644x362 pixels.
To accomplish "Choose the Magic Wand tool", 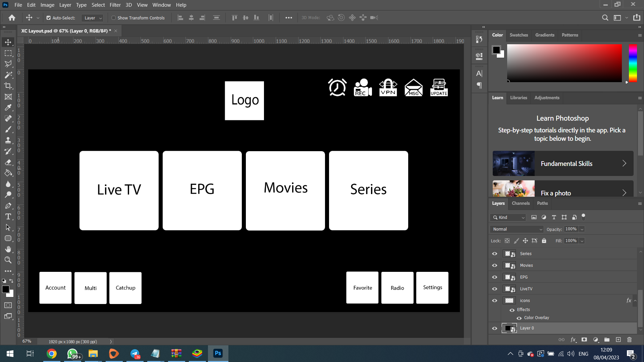I will click(x=8, y=75).
